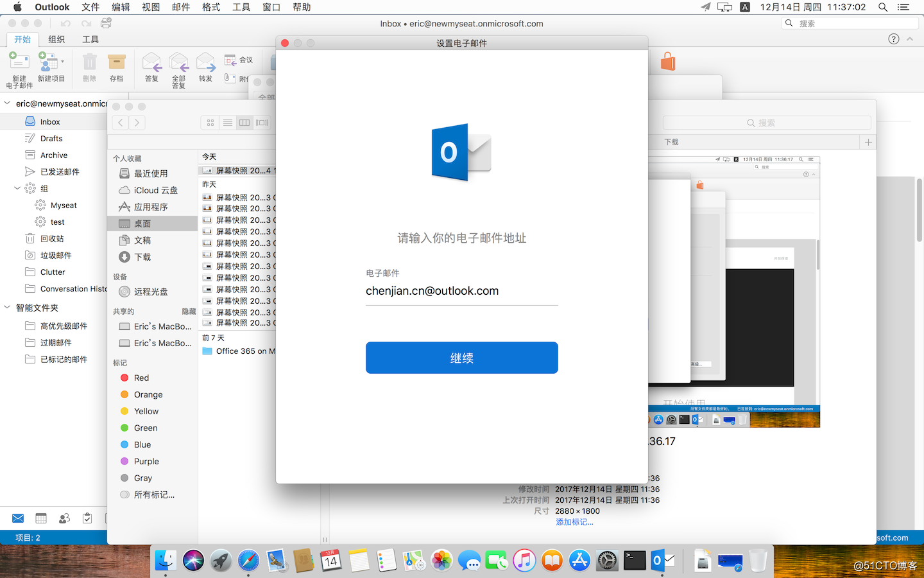Click the email address input field
The width and height of the screenshot is (924, 578).
(462, 291)
